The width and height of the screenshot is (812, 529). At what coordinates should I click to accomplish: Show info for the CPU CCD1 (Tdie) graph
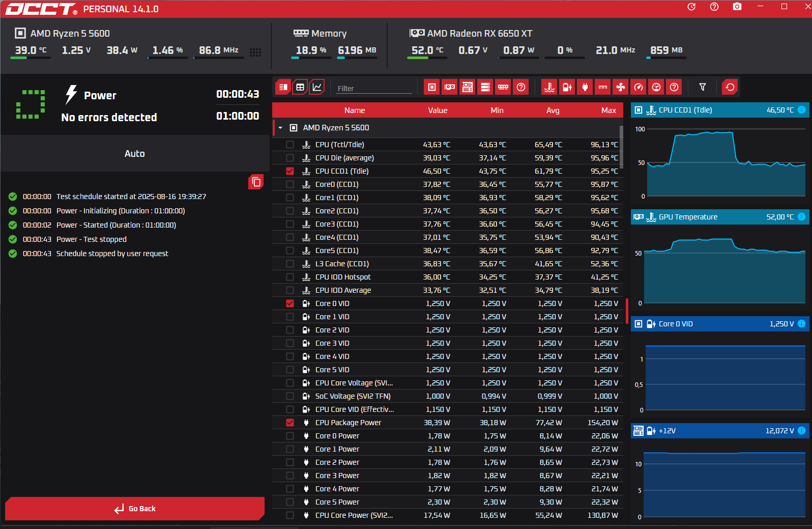pos(801,110)
